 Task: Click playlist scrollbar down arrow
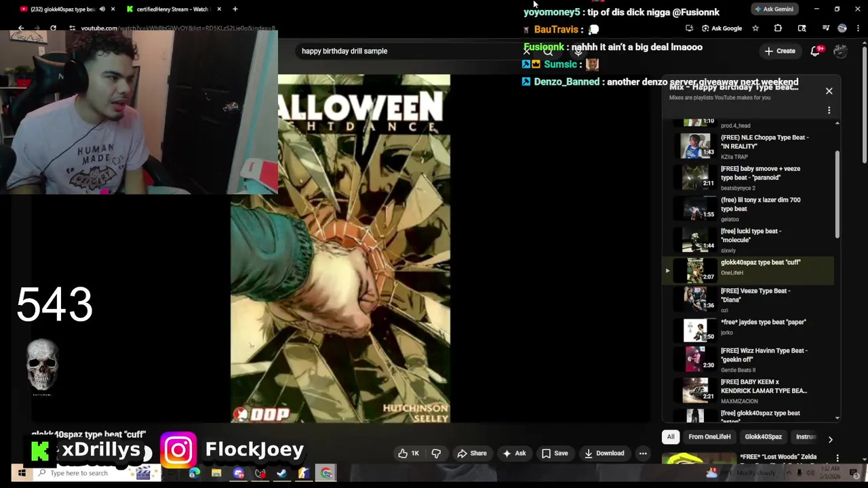click(x=837, y=418)
